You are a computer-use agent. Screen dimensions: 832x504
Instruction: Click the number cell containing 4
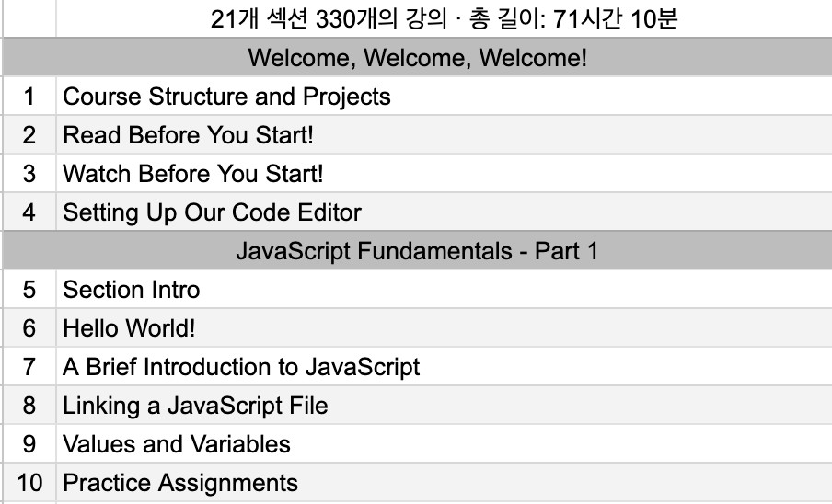pos(29,212)
